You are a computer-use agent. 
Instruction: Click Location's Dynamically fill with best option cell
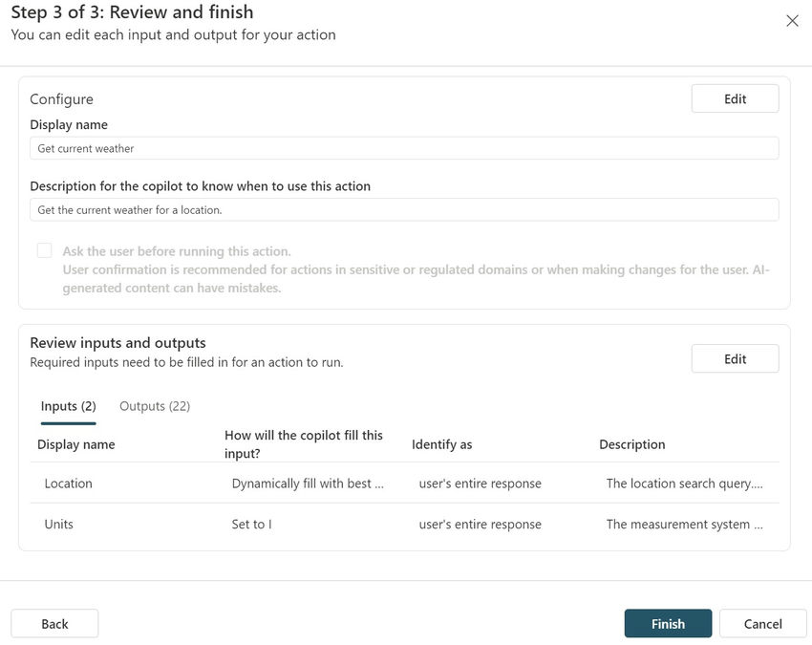tap(308, 484)
